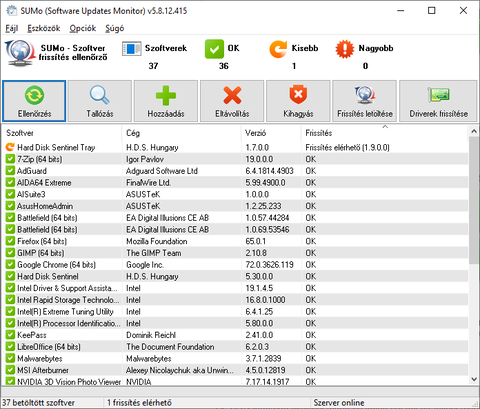The image size is (480, 409).
Task: Sort list by Verzió column header
Action: coord(271,133)
